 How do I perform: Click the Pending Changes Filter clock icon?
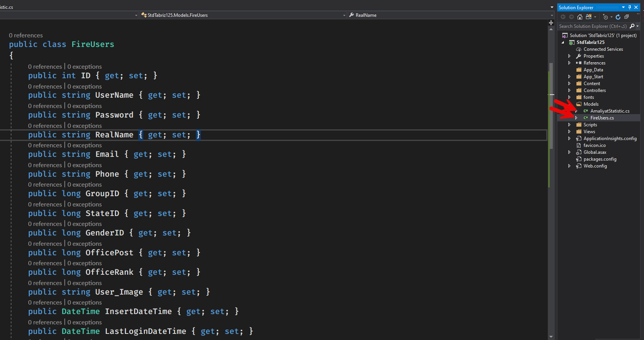pyautogui.click(x=605, y=17)
